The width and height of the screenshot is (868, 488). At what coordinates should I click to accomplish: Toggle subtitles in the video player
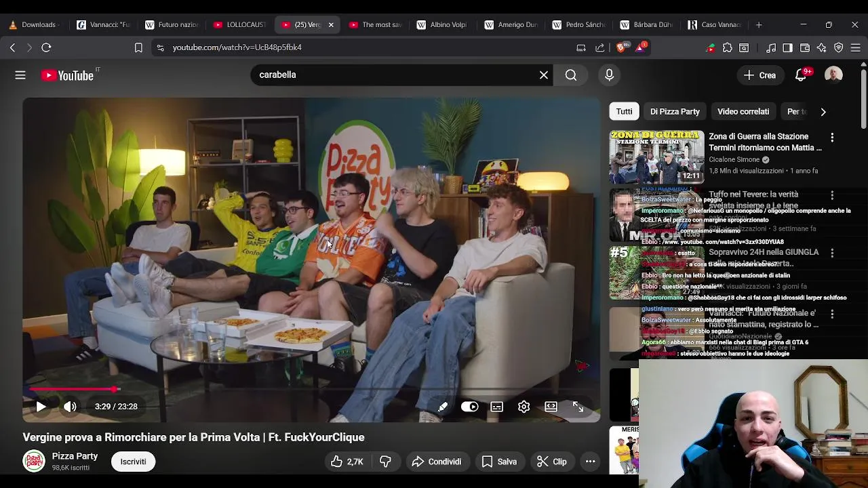pos(497,407)
